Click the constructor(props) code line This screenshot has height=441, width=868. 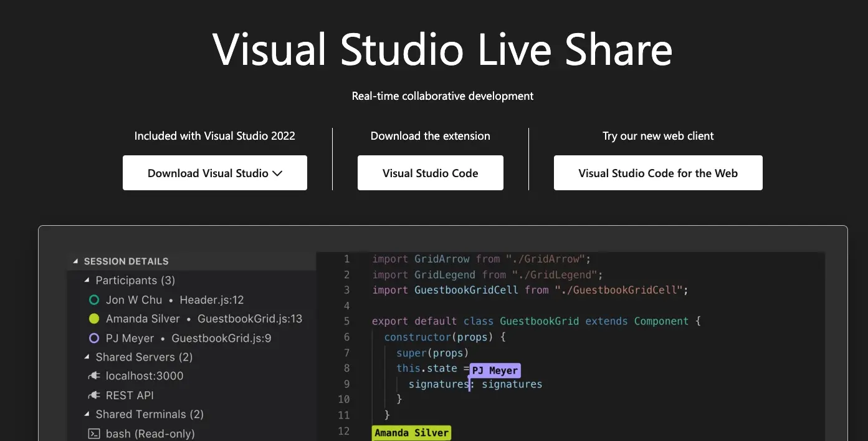[x=445, y=337]
